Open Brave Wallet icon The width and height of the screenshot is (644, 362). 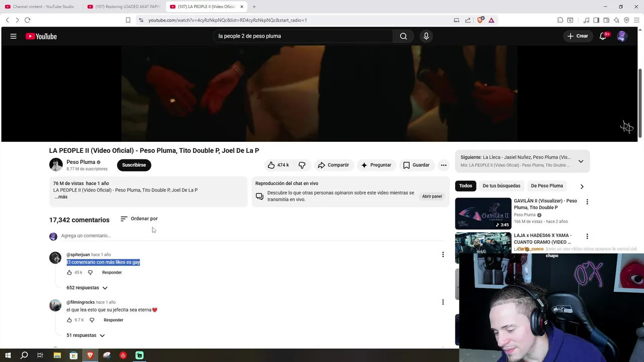606,20
